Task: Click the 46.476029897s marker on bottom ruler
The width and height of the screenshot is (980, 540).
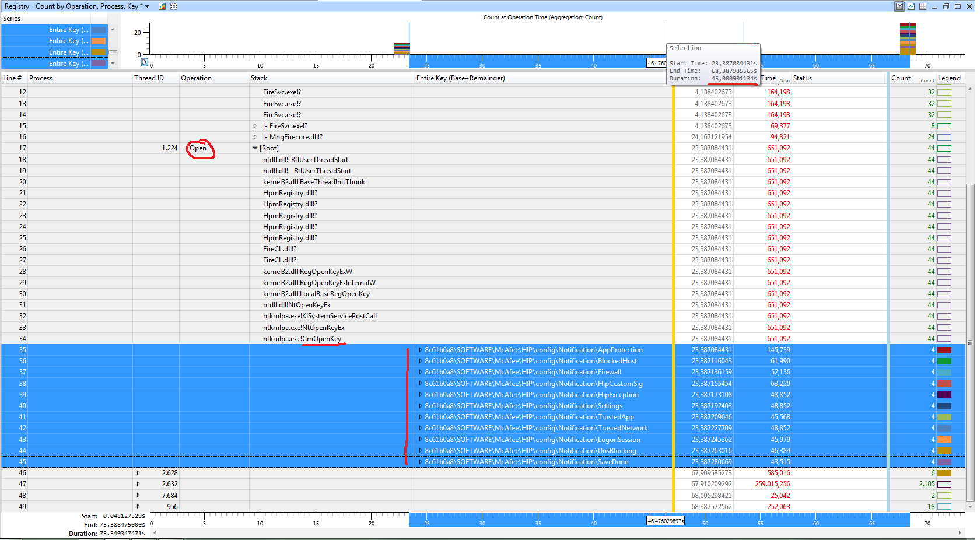Action: pyautogui.click(x=665, y=521)
